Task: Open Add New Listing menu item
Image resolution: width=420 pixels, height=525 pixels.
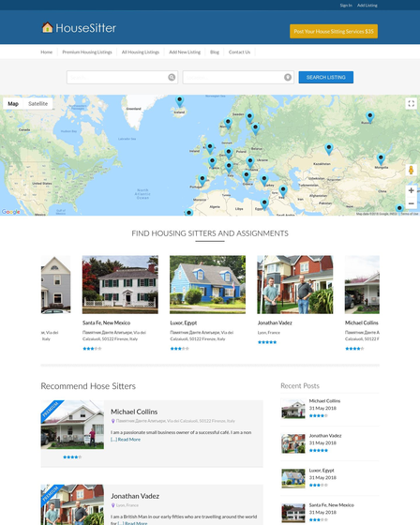Action: (185, 52)
